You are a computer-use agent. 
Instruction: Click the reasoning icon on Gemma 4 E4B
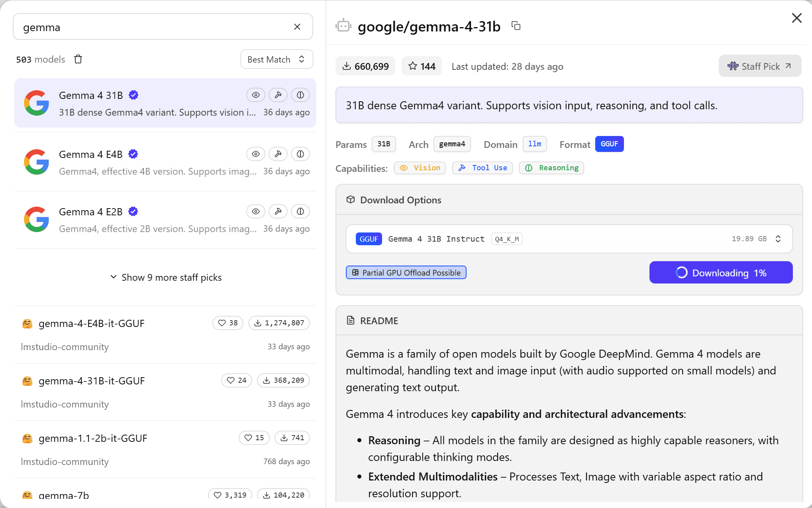coord(300,154)
